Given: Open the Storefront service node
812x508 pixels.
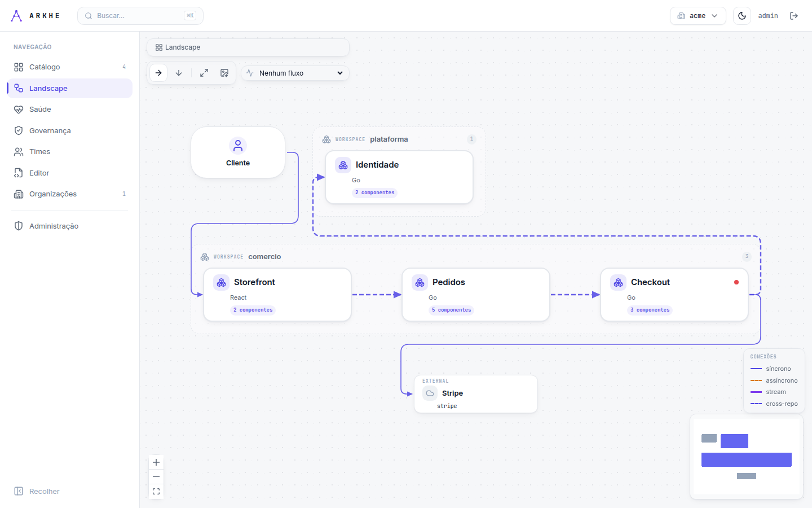Looking at the screenshot, I should point(277,295).
